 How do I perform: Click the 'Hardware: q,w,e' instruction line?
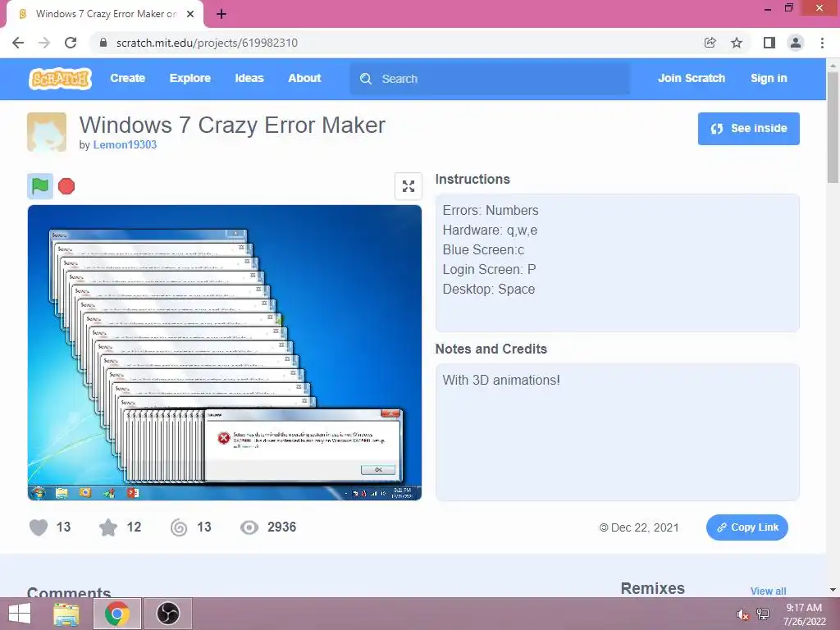click(490, 231)
